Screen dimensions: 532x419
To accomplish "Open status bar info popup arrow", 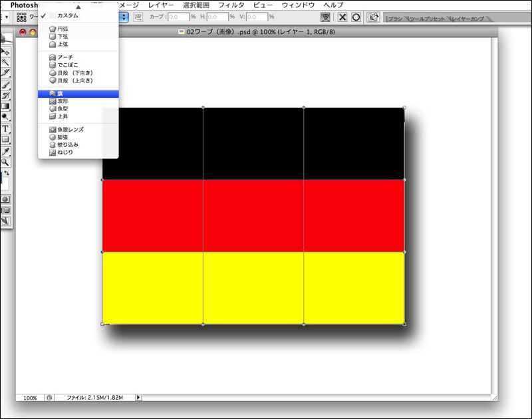I will pos(138,398).
